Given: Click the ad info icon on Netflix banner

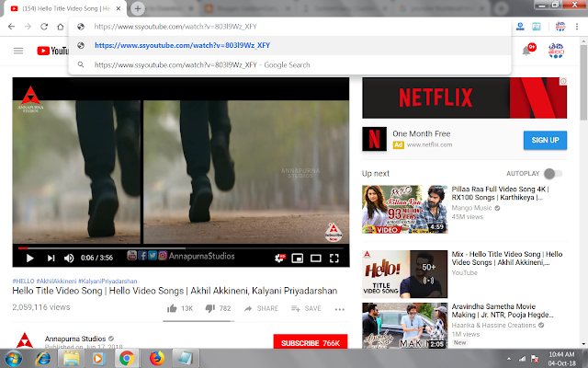Looking at the screenshot, I should point(563,81).
